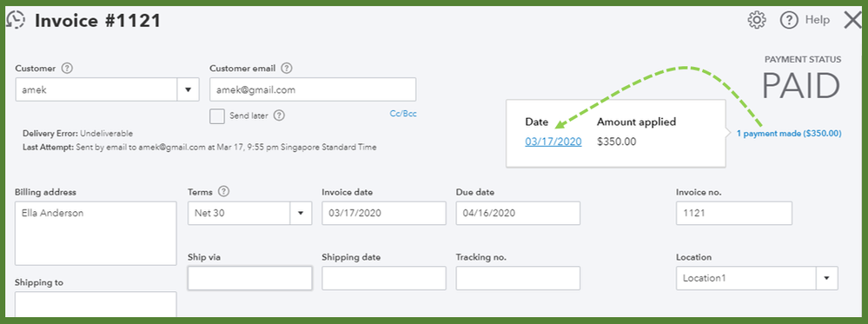Open invoice history clock icon
Viewport: 868px width, 324px height.
click(15, 20)
